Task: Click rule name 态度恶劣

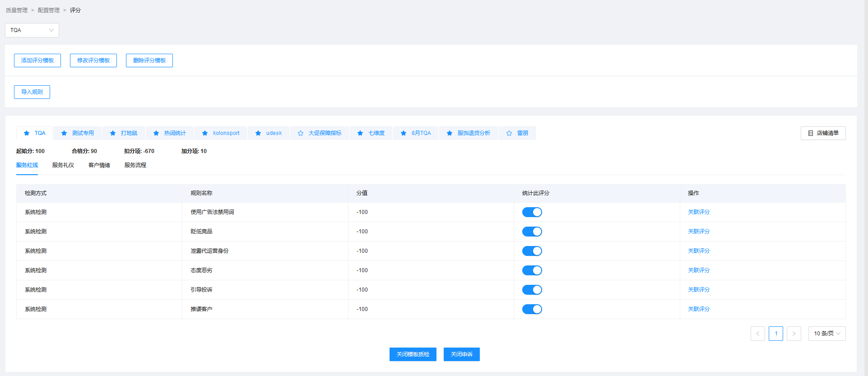Action: click(x=201, y=270)
